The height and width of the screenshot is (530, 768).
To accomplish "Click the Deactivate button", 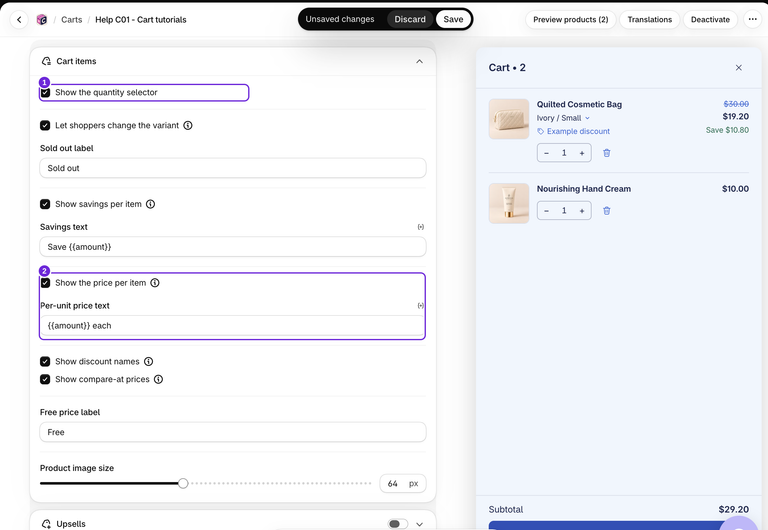I will 710,20.
